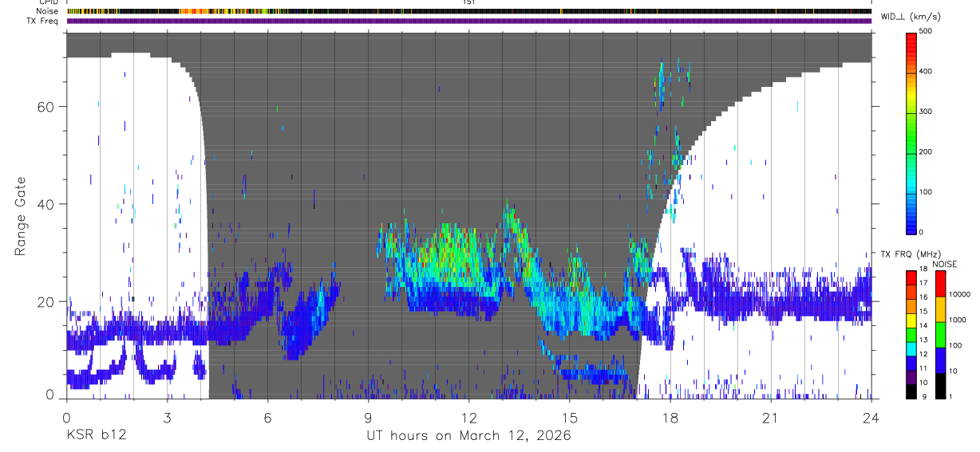Click the 'TX Freq' strip label at top left

[44, 21]
